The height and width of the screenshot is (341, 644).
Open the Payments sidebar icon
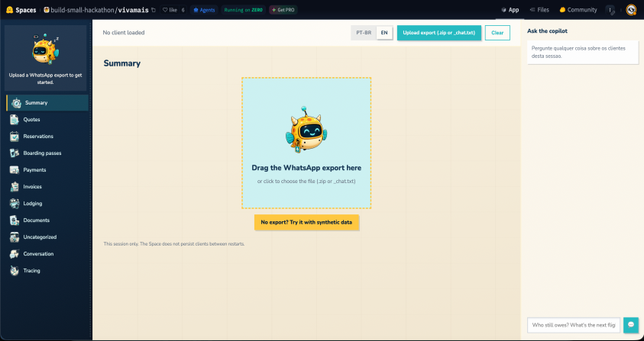tap(15, 170)
